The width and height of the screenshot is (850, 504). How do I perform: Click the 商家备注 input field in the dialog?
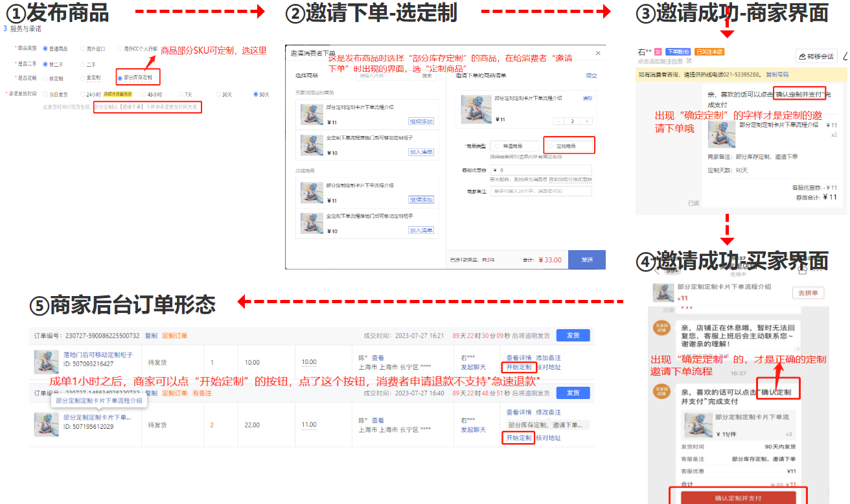pyautogui.click(x=540, y=192)
